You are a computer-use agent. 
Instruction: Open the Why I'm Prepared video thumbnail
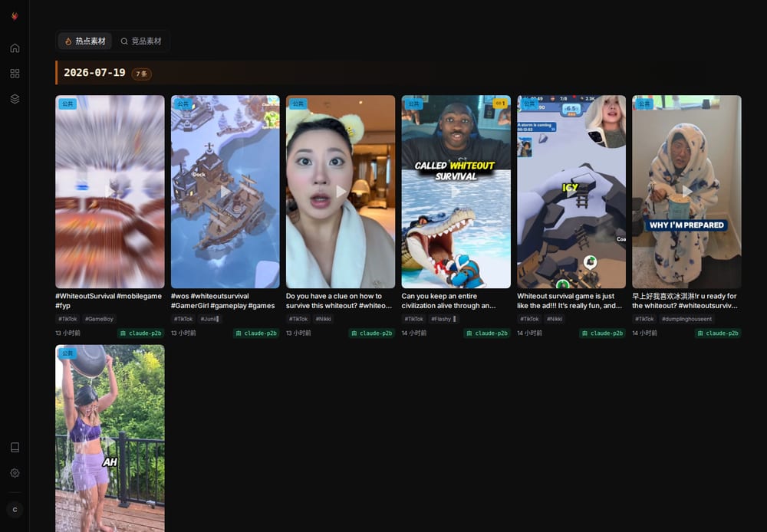pyautogui.click(x=686, y=192)
